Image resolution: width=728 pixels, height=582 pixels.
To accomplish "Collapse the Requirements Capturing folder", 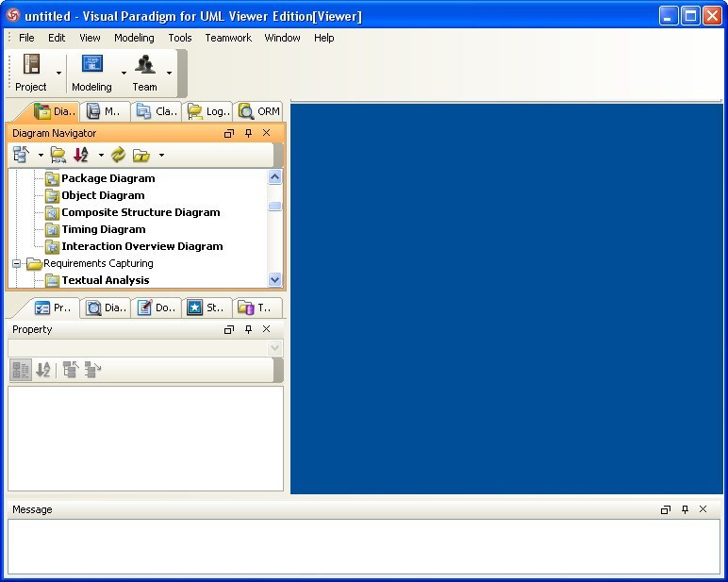I will [17, 263].
